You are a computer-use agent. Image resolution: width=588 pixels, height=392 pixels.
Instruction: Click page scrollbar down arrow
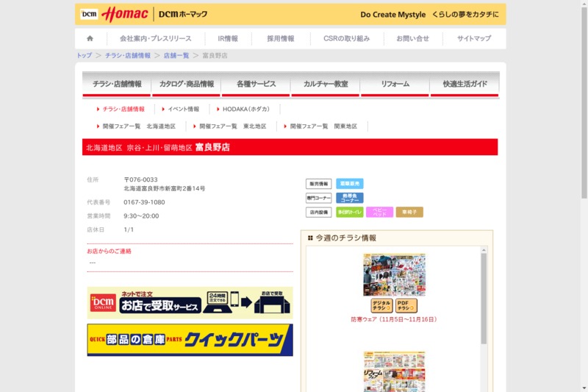pyautogui.click(x=584, y=388)
